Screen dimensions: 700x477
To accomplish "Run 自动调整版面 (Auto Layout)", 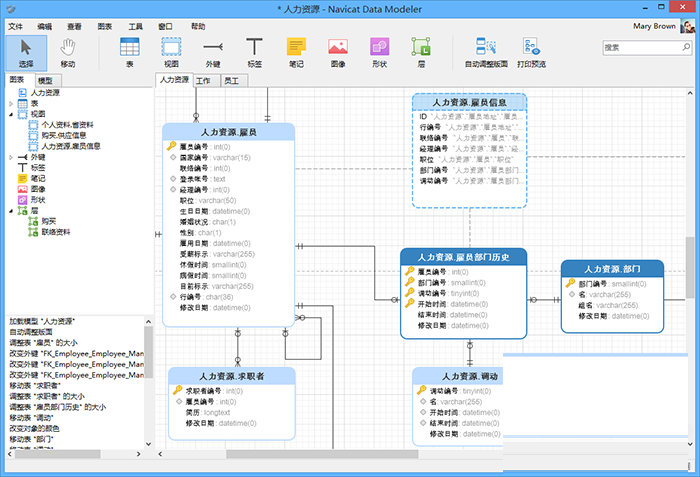I will click(x=486, y=53).
